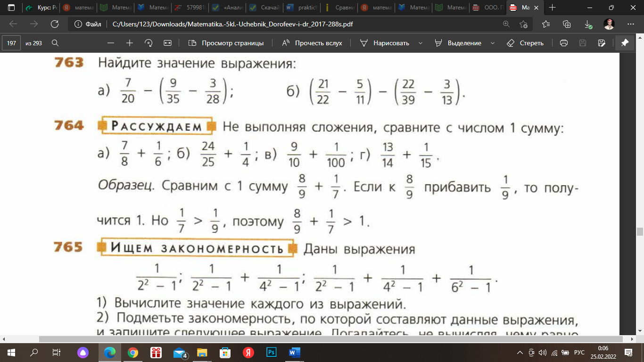Open Task View on taskbar
The height and width of the screenshot is (362, 644).
(x=57, y=352)
